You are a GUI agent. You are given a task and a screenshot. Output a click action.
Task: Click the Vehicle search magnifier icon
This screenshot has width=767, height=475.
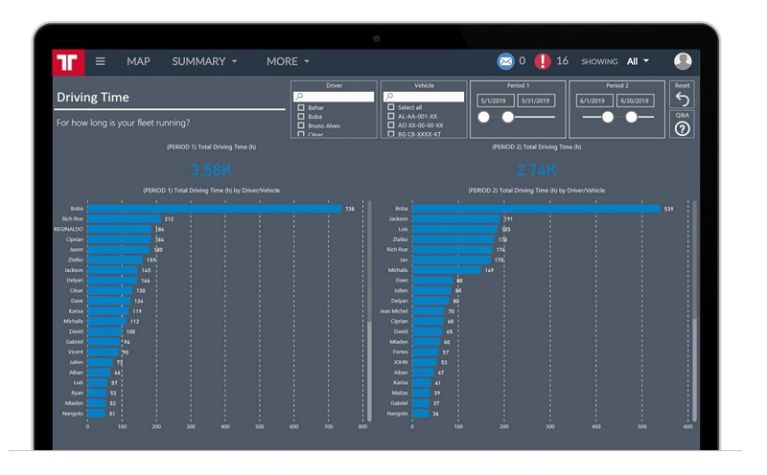(389, 96)
